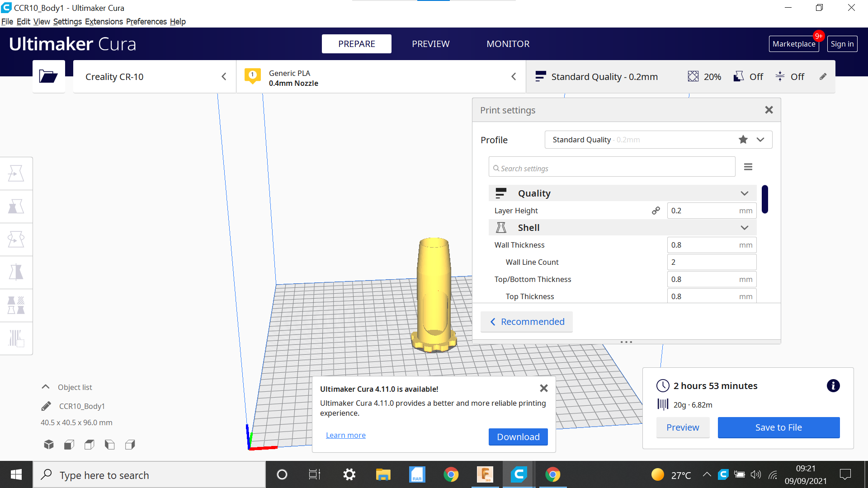Screen dimensions: 868x488
Task: Click the star icon in Profile selector
Action: tap(743, 140)
